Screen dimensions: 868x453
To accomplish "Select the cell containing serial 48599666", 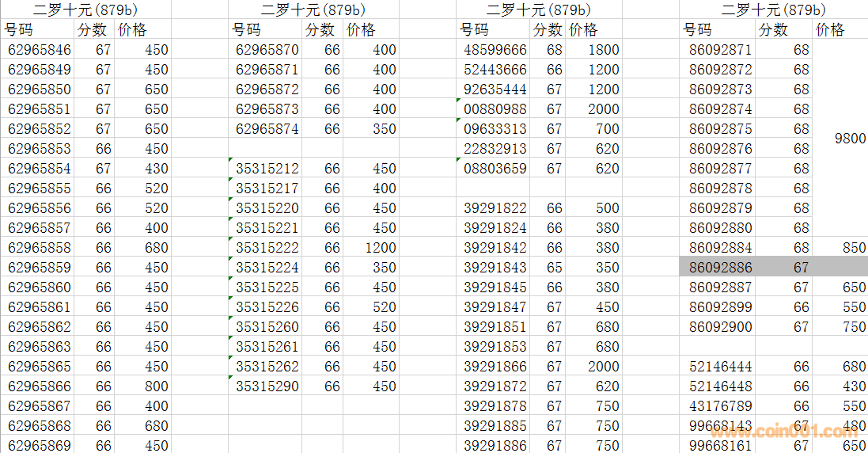I will click(x=495, y=50).
